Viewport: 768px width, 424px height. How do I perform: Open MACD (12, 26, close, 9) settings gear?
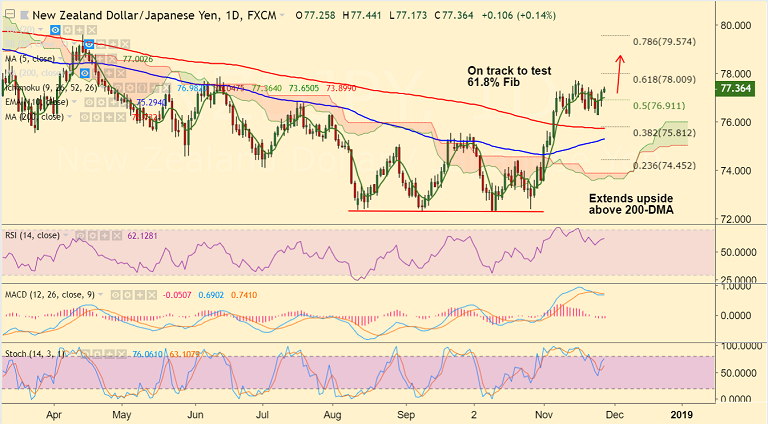pos(128,295)
